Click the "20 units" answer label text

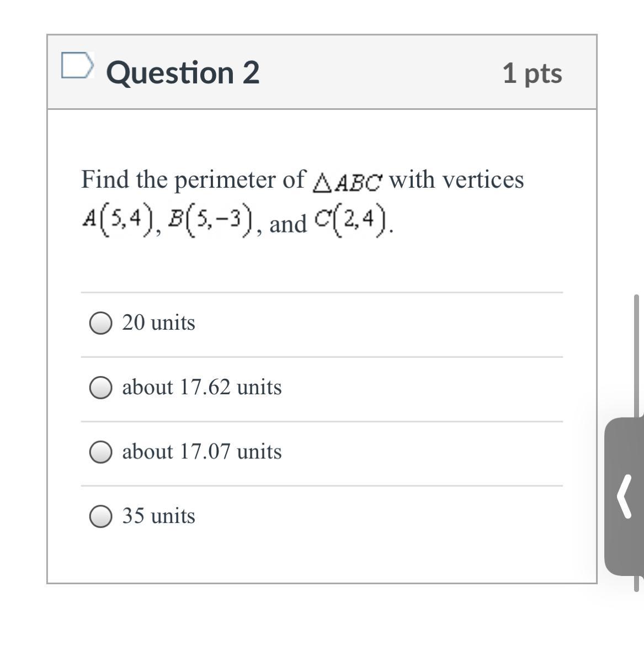pyautogui.click(x=158, y=322)
